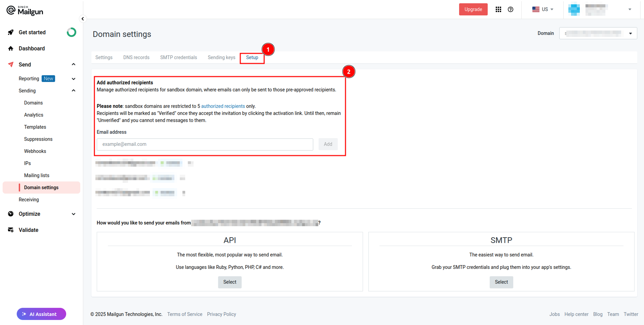Click the Mailgun logo
This screenshot has width=644, height=325.
[25, 11]
